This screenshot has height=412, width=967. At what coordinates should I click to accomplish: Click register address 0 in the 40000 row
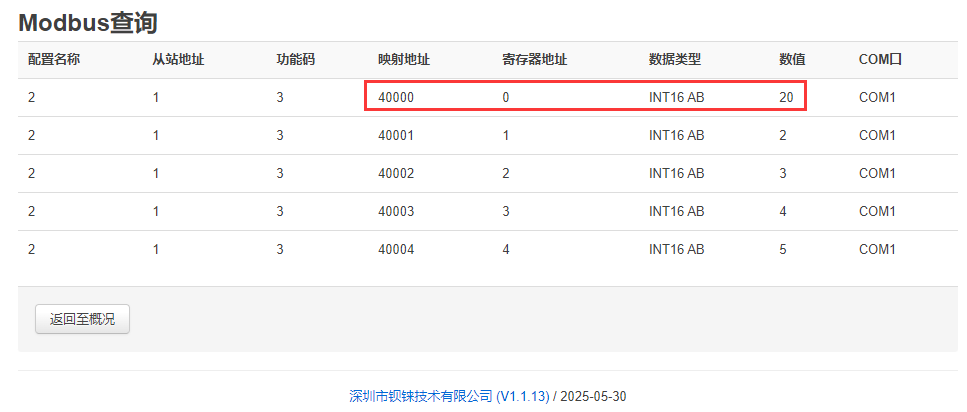[506, 97]
